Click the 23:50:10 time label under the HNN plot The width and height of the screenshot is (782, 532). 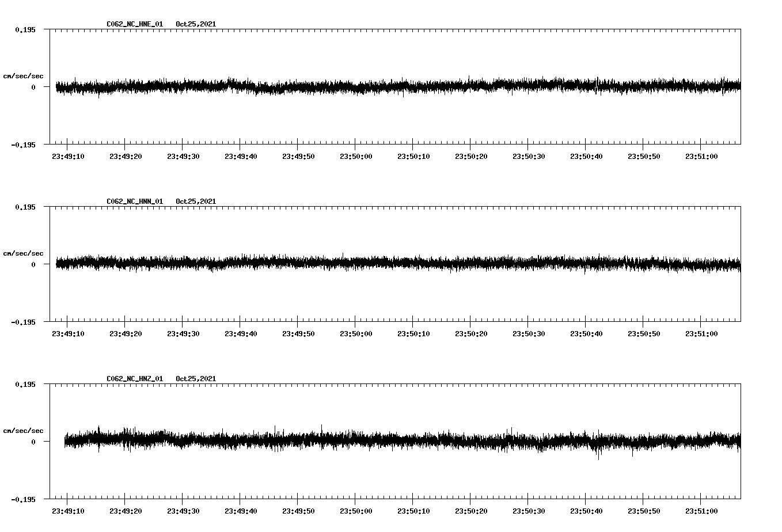(413, 333)
